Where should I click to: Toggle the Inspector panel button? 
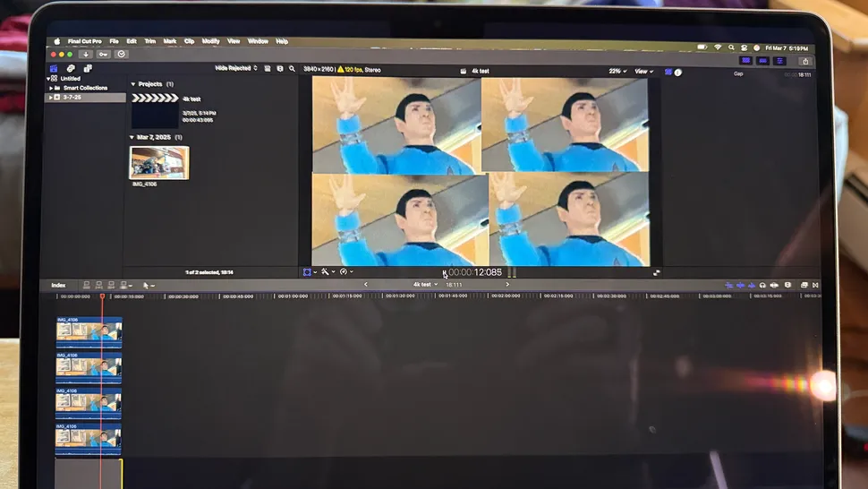click(x=780, y=61)
